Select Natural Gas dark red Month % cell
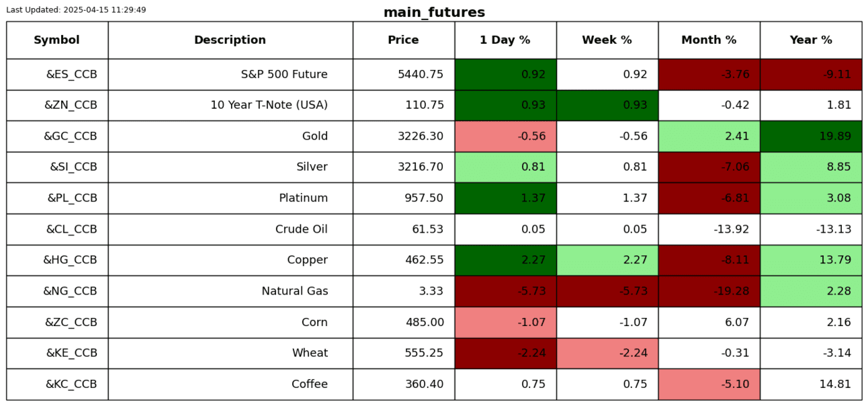Viewport: 868px width, 406px height. 709,291
